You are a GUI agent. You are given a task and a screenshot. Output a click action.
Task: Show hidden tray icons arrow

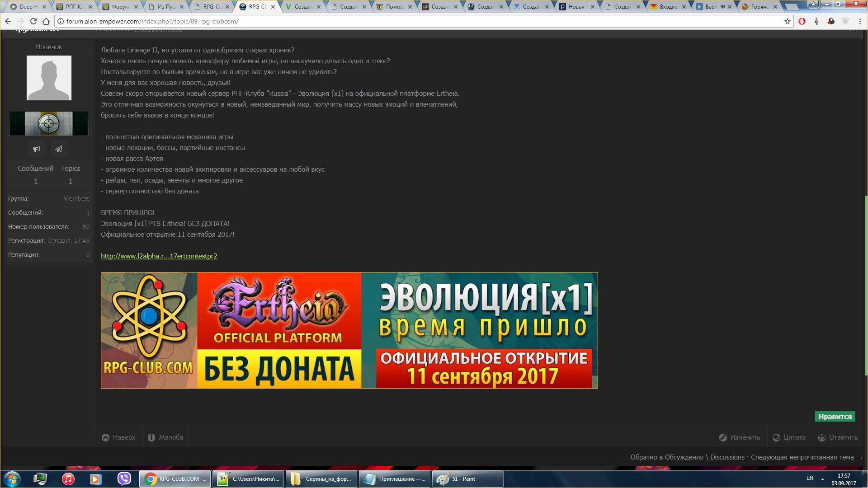822,479
